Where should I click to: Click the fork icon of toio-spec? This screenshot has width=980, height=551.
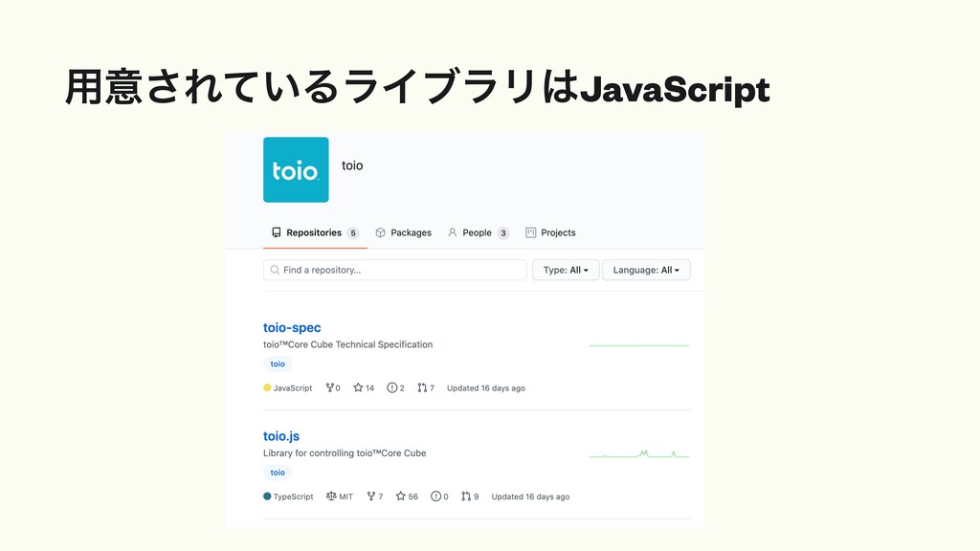329,388
